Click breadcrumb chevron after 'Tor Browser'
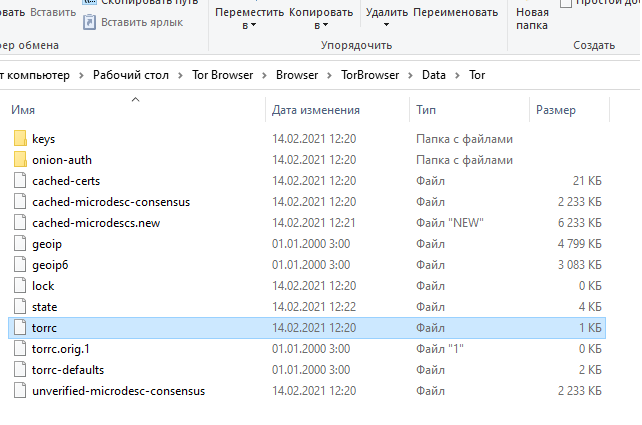Viewport: 642px width, 425px height. pos(266,74)
